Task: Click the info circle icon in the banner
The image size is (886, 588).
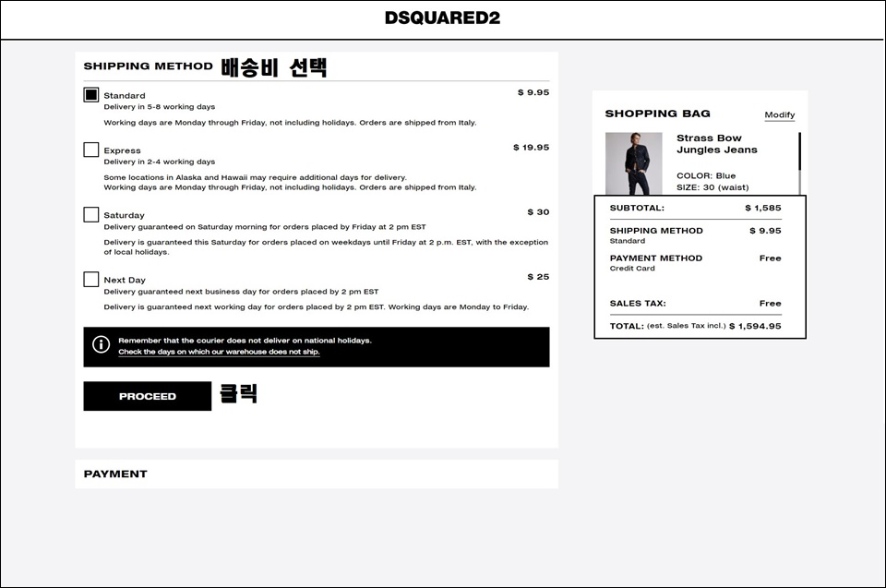Action: click(x=101, y=344)
